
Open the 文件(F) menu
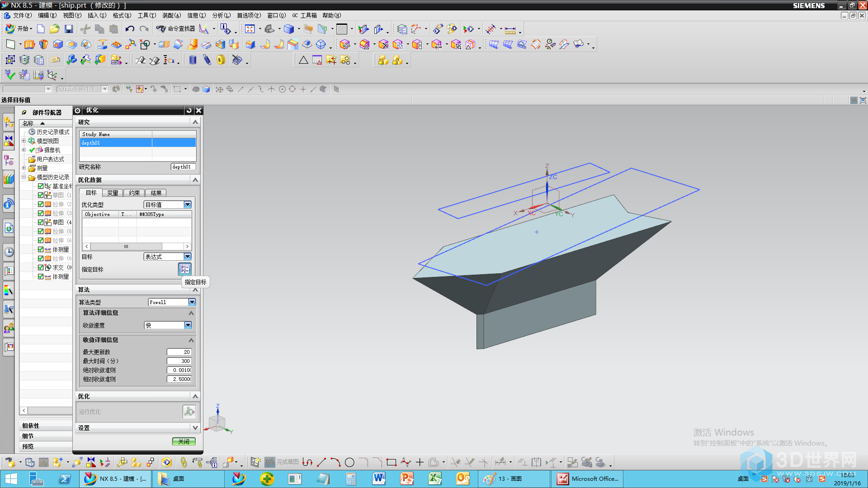[22, 15]
